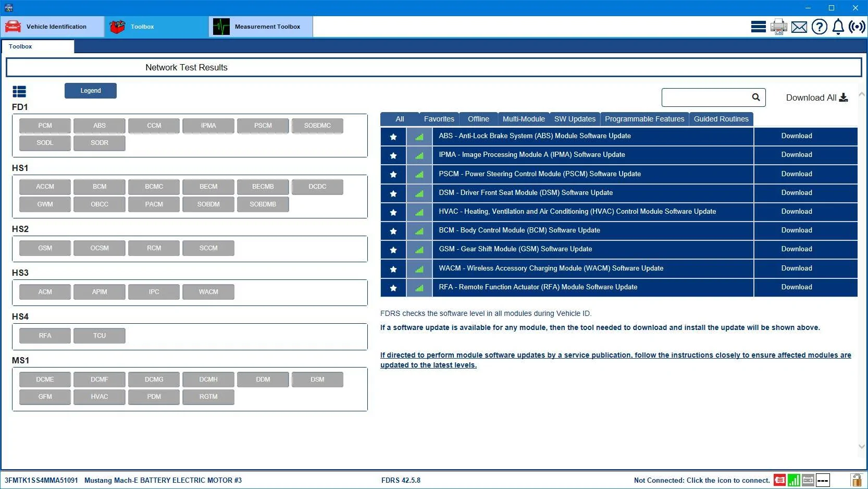Select the PCM module button in FD1
This screenshot has height=489, width=868.
click(45, 126)
